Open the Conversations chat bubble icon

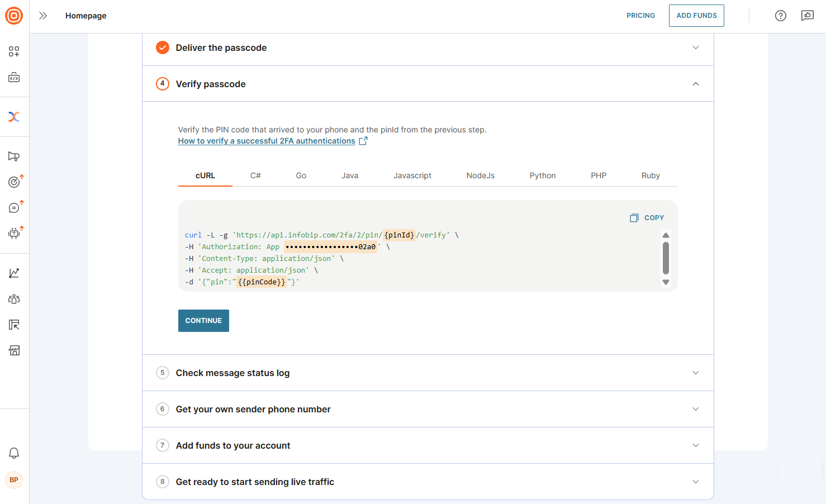pyautogui.click(x=14, y=208)
